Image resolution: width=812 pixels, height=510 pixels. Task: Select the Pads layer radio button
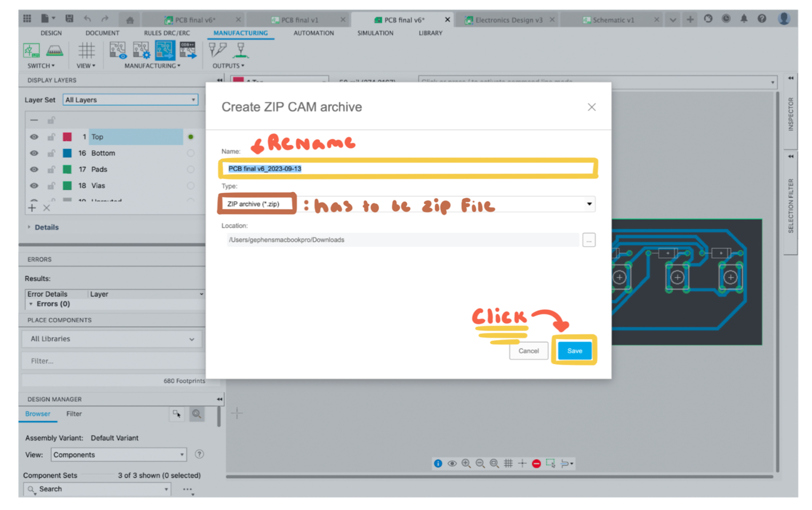click(x=191, y=169)
